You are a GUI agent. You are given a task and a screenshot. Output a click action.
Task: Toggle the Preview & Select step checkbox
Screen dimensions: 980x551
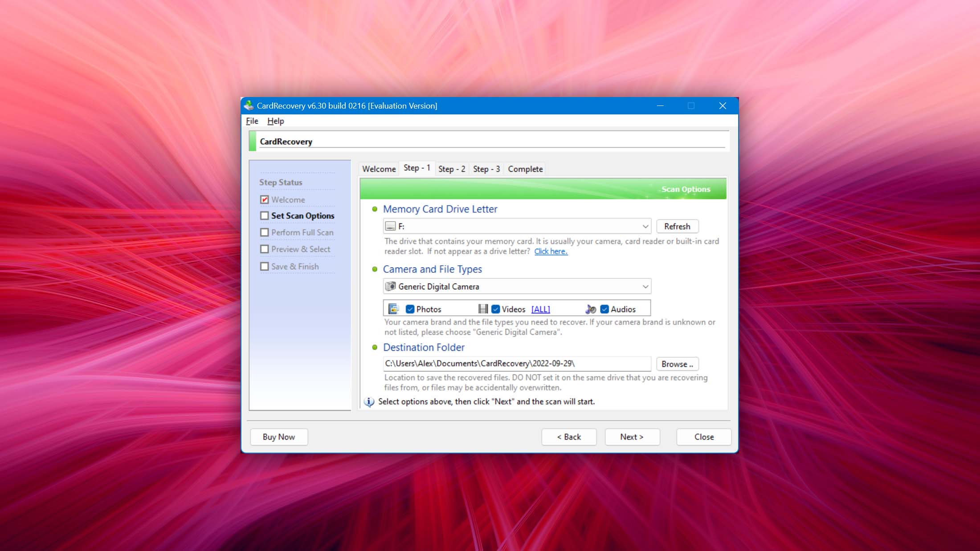(265, 249)
